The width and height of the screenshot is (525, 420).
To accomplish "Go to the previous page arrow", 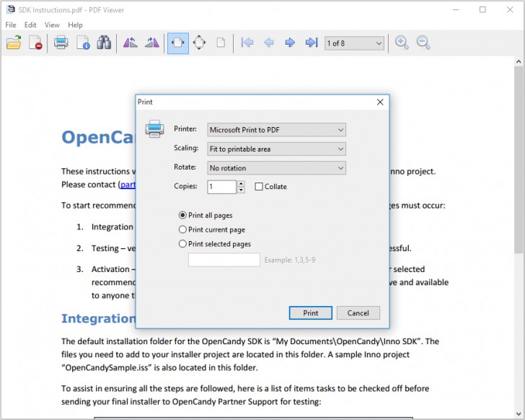I will coord(268,43).
